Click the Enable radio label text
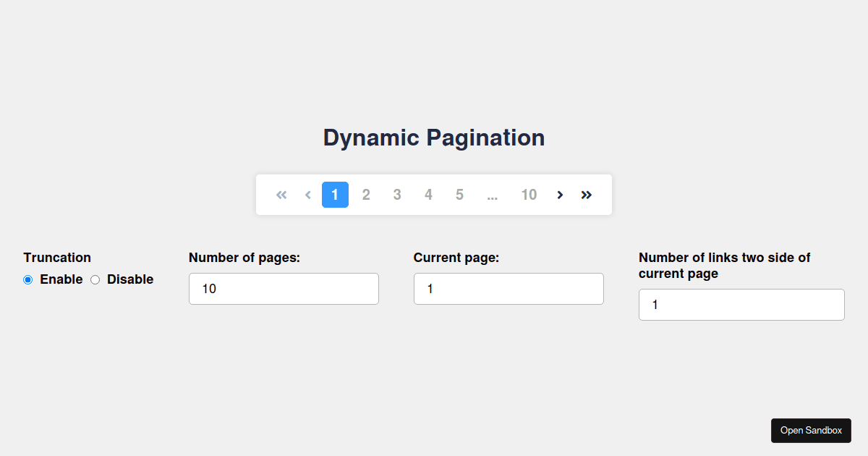The width and height of the screenshot is (868, 456). [x=61, y=279]
